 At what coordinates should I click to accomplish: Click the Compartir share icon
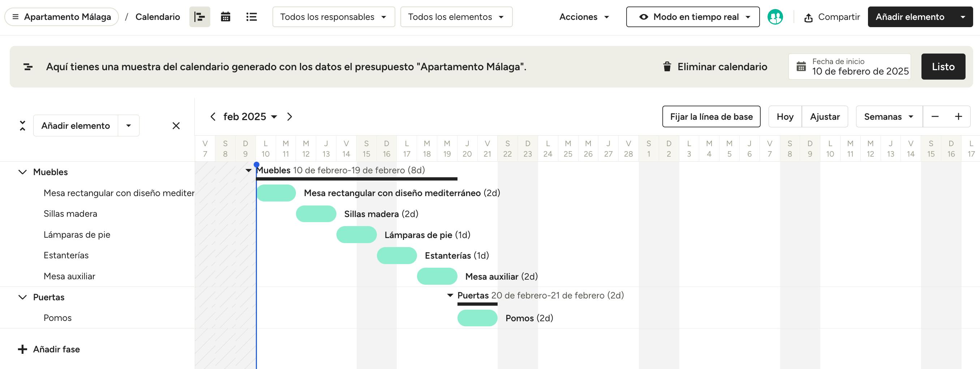808,17
